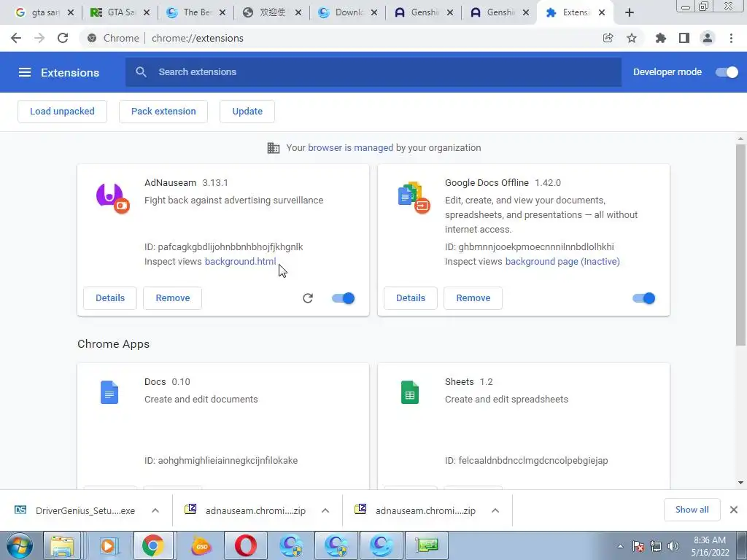The height and width of the screenshot is (560, 747).
Task: Click the Chrome taskbar icon
Action: (x=153, y=545)
